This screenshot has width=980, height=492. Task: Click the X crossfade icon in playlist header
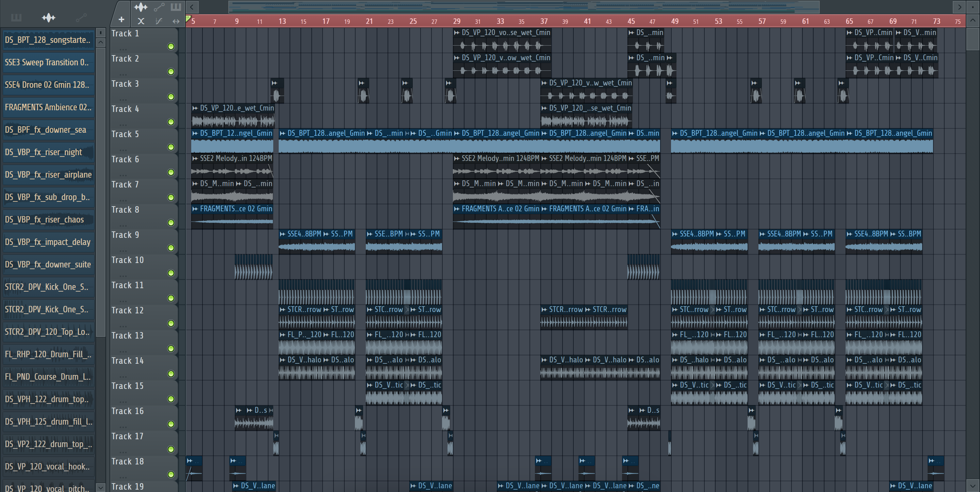[x=141, y=21]
